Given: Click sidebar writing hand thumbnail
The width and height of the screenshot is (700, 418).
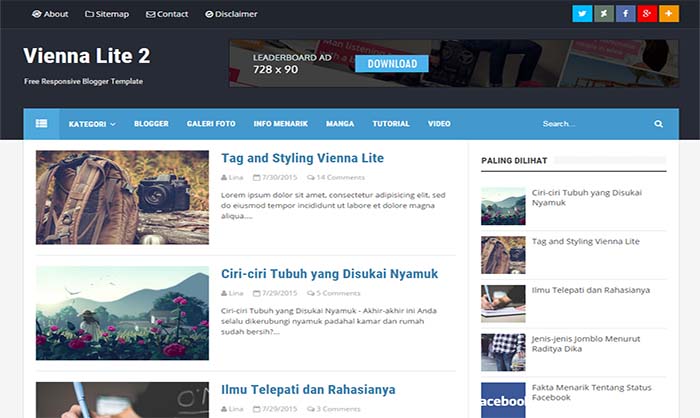Looking at the screenshot, I should [x=503, y=304].
